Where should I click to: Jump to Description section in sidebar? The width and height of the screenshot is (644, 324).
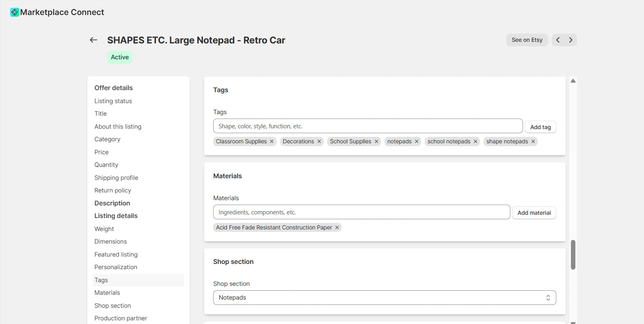coord(112,203)
